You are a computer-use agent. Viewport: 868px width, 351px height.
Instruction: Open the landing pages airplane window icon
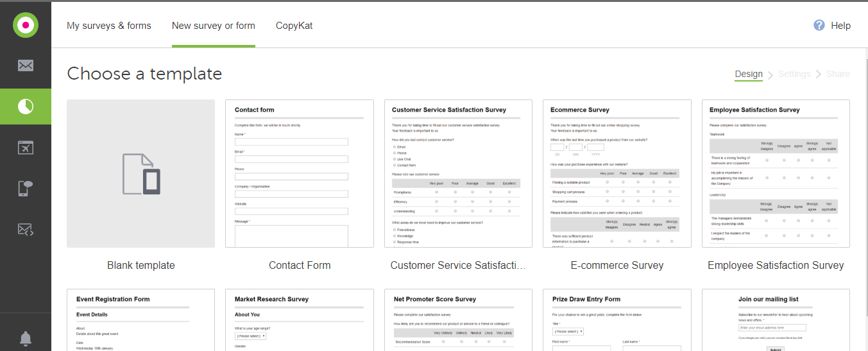pyautogui.click(x=26, y=148)
